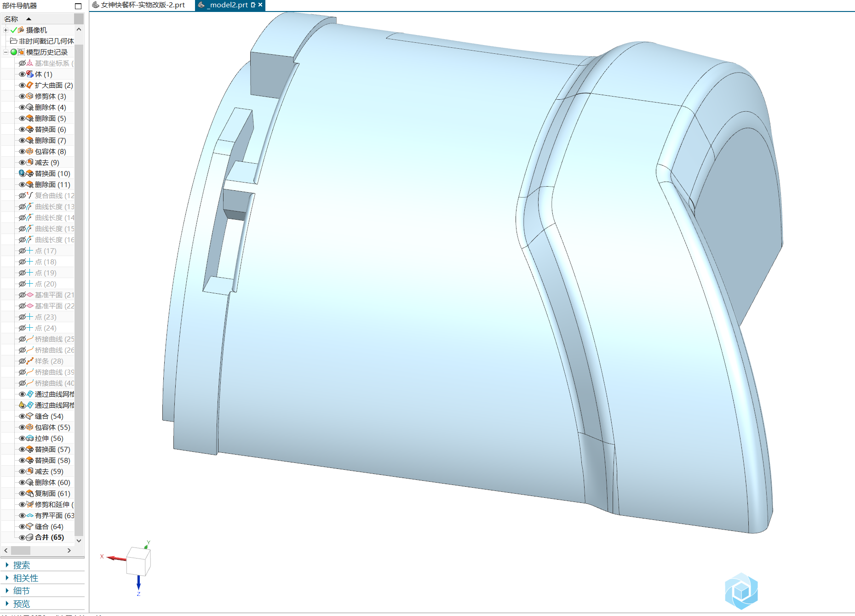Screen dimensions: 855x616
Task: Click the 替换面 (10) feature icon
Action: click(x=30, y=173)
